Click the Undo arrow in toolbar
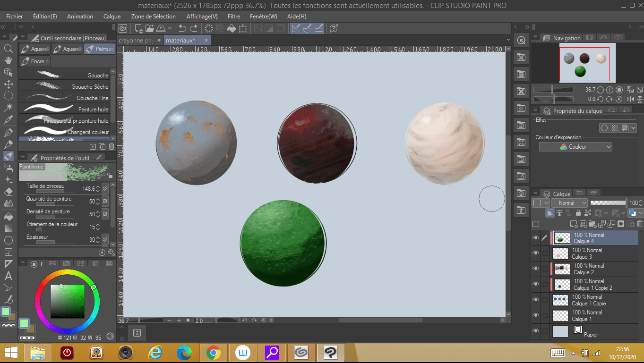Viewport: 644px width, 363px height. pyautogui.click(x=182, y=29)
